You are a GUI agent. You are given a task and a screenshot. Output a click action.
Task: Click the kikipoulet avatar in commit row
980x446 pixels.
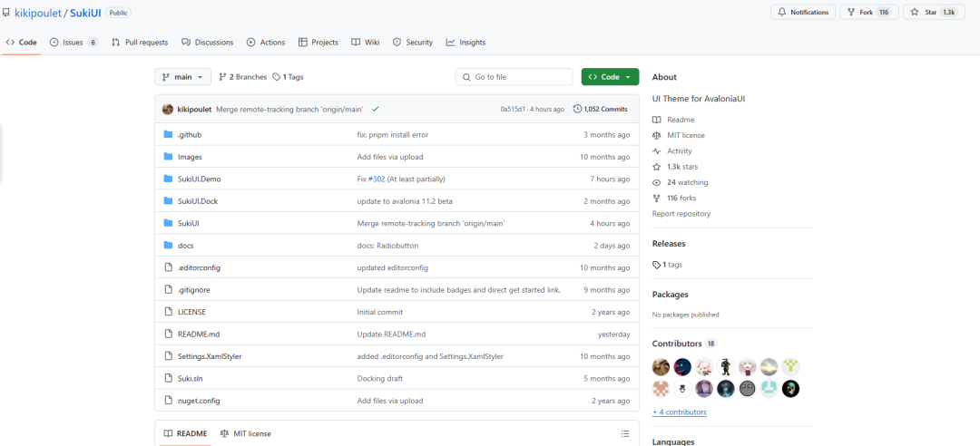click(x=168, y=109)
